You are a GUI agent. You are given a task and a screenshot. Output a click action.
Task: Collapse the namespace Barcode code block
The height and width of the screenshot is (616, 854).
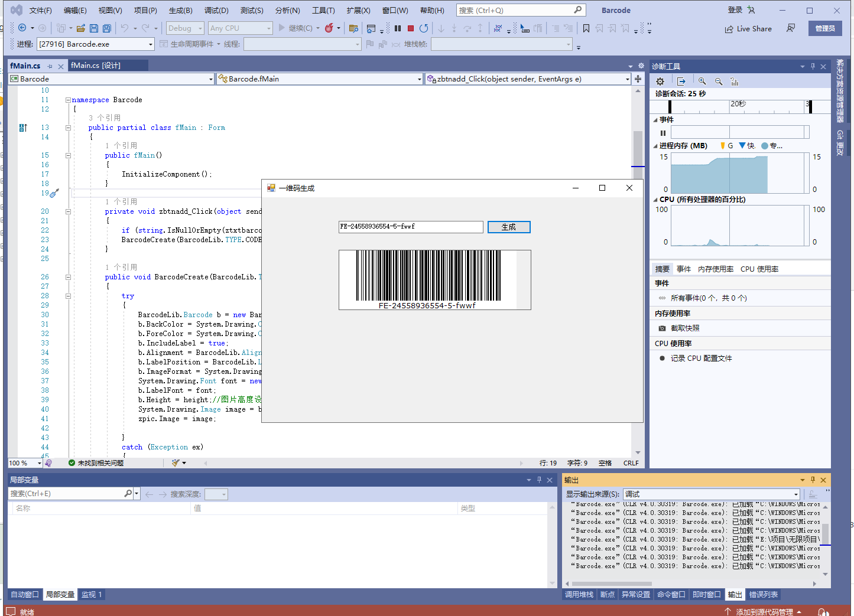coord(68,100)
